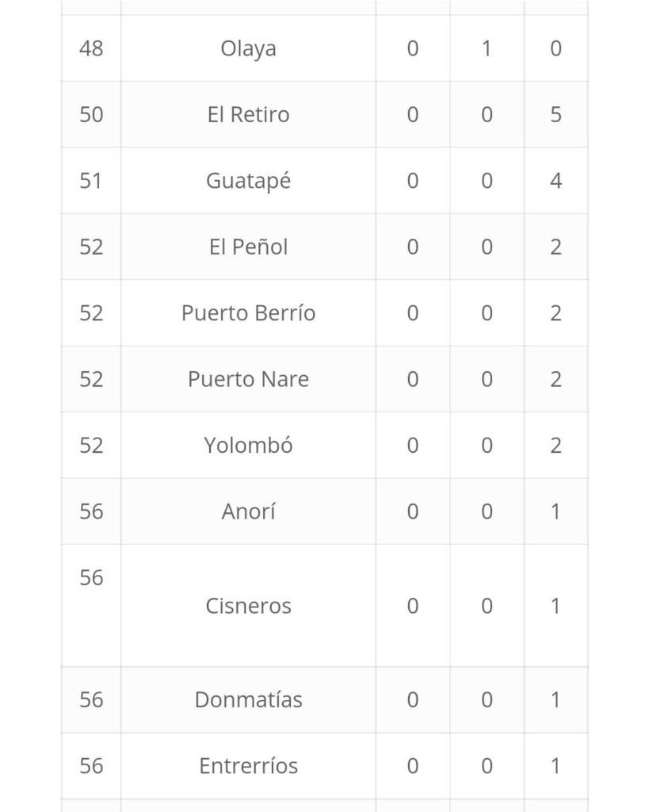Click the value 1 in Olaya row
Image resolution: width=649 pixels, height=812 pixels.
point(487,48)
